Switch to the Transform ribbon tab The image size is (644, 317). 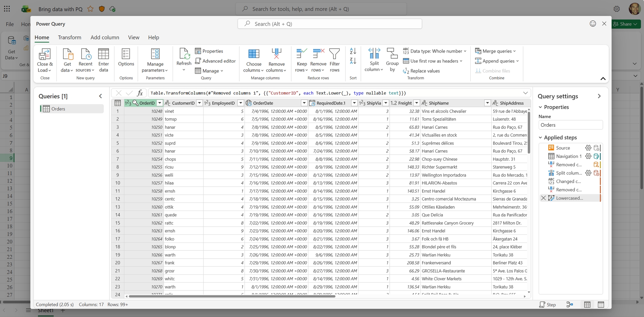click(x=70, y=37)
